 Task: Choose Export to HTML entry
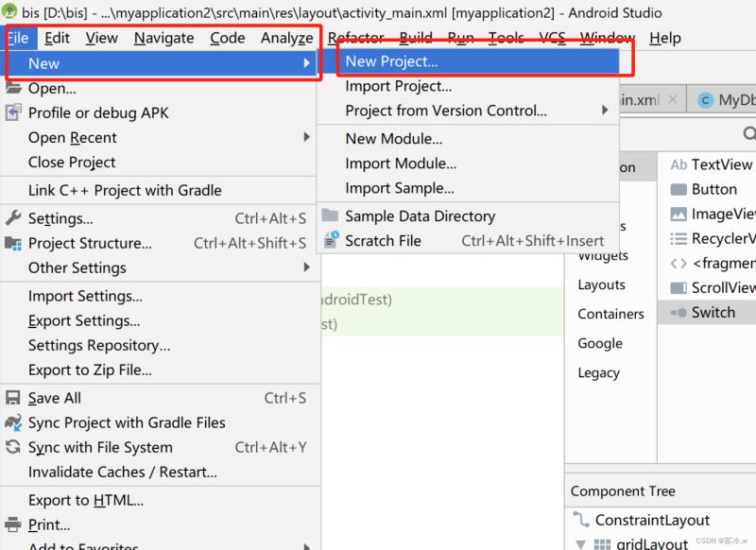tap(159, 500)
